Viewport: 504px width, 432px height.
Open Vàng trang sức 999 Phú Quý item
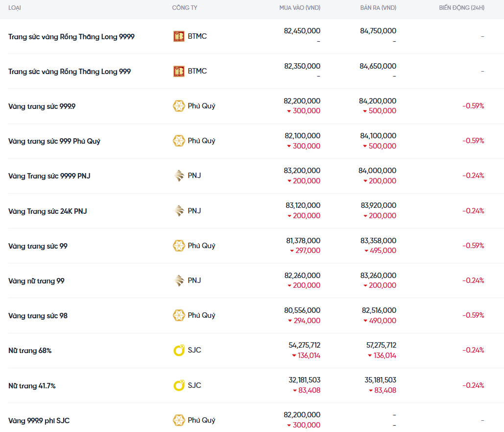click(x=54, y=141)
